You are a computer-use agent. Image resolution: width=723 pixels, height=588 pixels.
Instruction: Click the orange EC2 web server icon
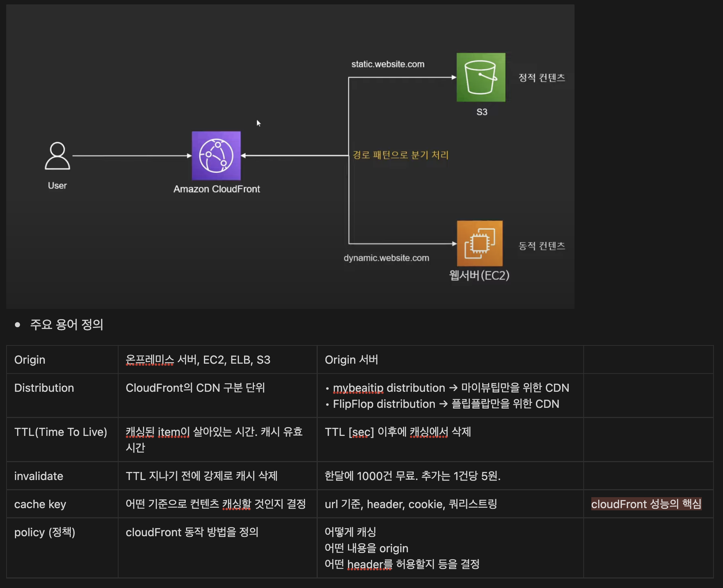coord(480,243)
